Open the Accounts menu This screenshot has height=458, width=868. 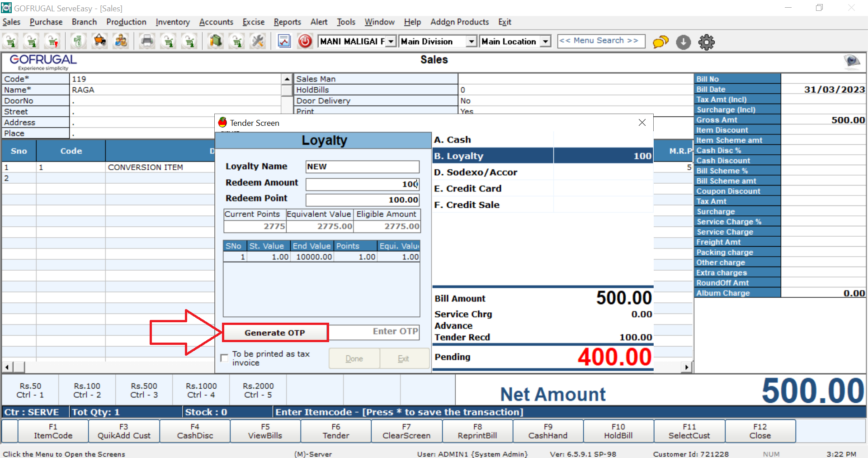pos(216,22)
